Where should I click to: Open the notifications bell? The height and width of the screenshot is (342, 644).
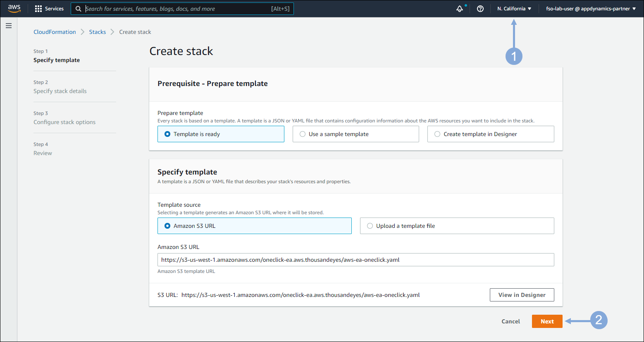pos(460,9)
